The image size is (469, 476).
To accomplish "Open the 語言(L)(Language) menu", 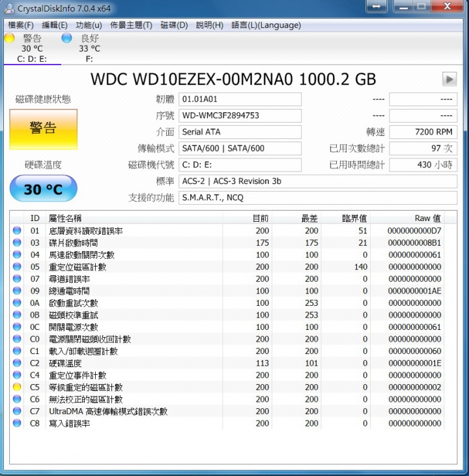I will (266, 25).
